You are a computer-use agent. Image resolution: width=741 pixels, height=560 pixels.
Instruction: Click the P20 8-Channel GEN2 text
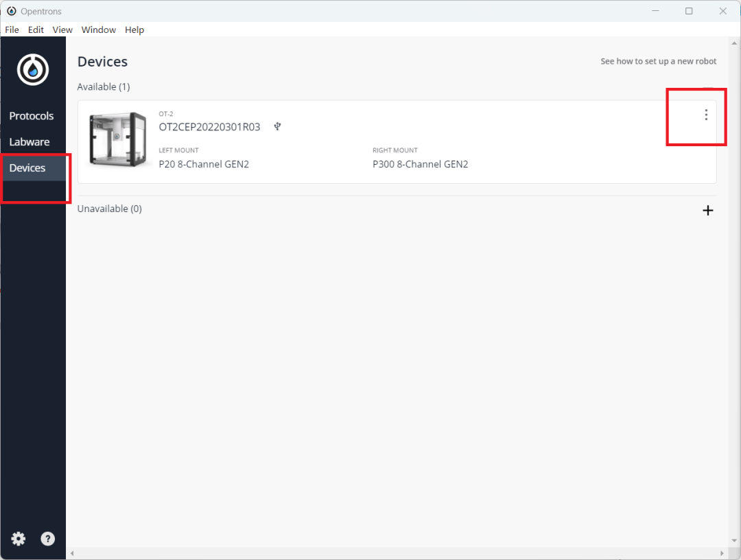[204, 164]
